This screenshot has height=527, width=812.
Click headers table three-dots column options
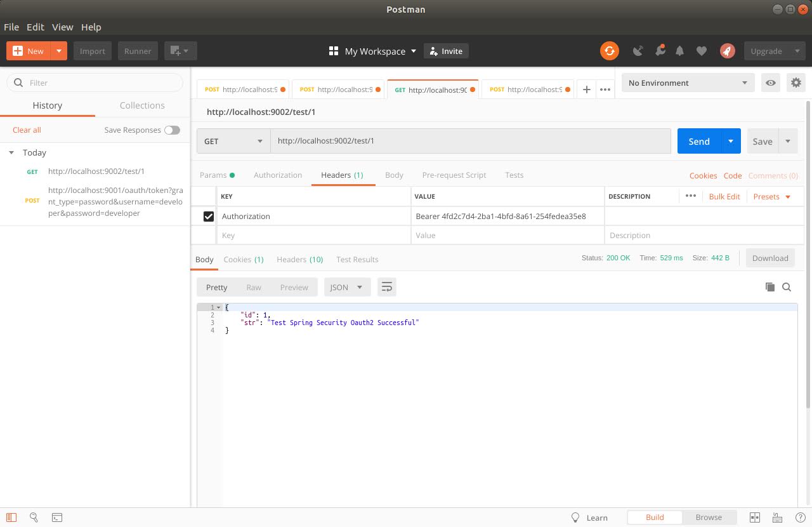[691, 196]
